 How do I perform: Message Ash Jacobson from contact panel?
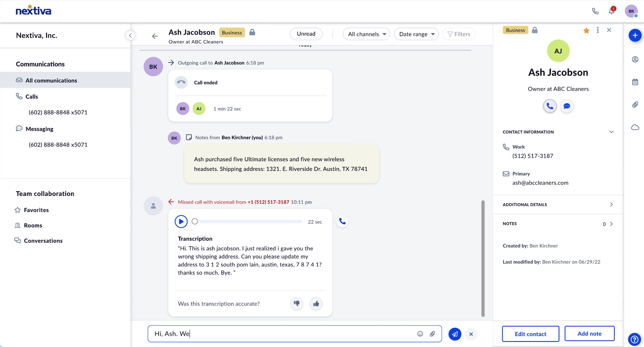click(567, 106)
